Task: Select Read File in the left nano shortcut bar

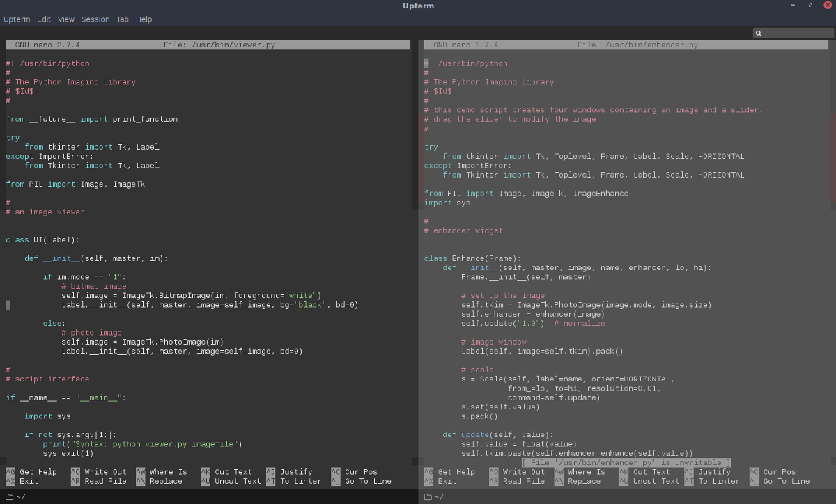Action: tap(98, 481)
